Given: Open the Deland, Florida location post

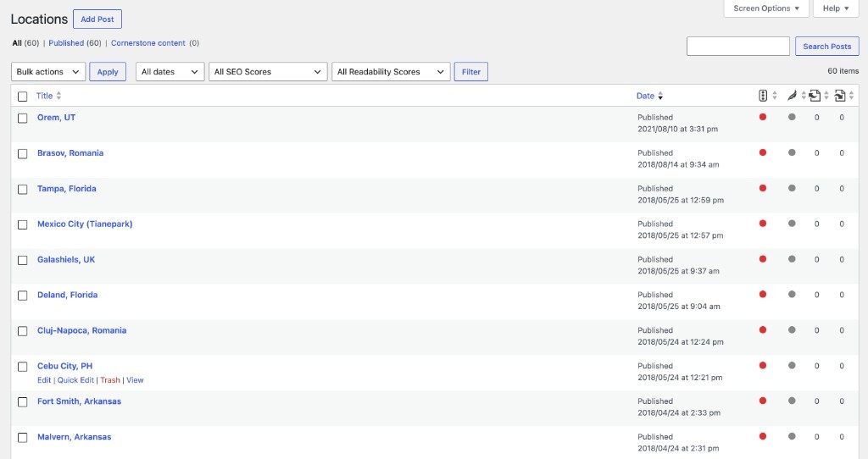Looking at the screenshot, I should click(68, 295).
